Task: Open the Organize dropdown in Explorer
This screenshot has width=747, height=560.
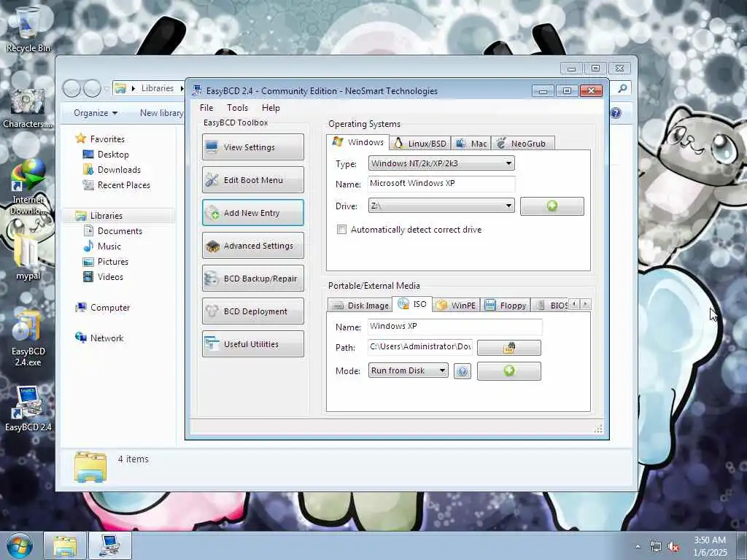Action: [x=96, y=113]
